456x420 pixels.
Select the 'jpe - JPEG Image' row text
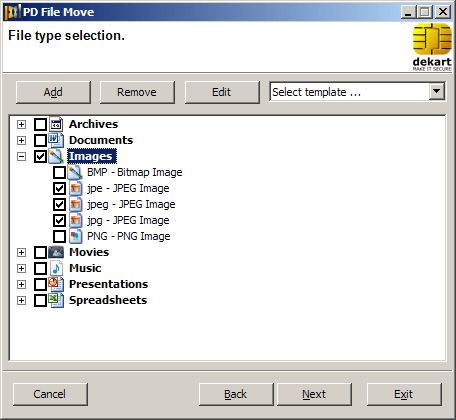(x=128, y=188)
